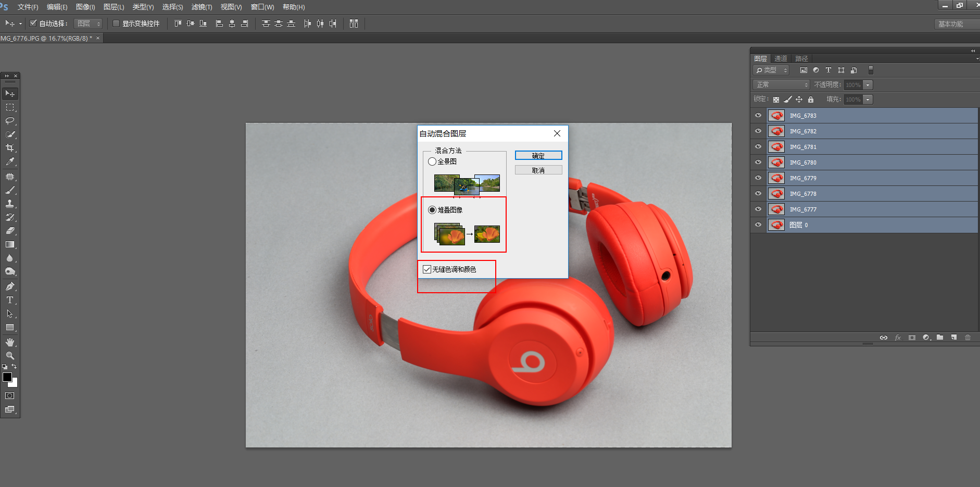
Task: Select the Rectangular Marquee tool
Action: point(10,107)
